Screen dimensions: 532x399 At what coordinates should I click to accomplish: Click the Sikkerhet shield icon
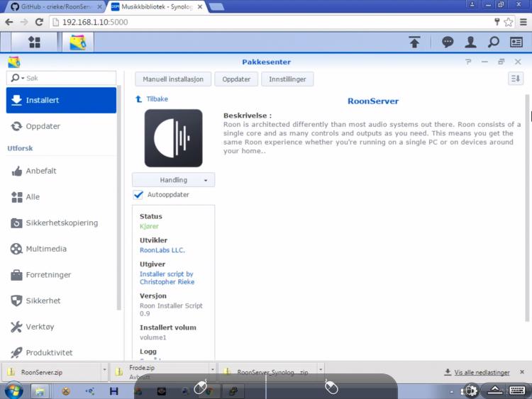pyautogui.click(x=16, y=300)
